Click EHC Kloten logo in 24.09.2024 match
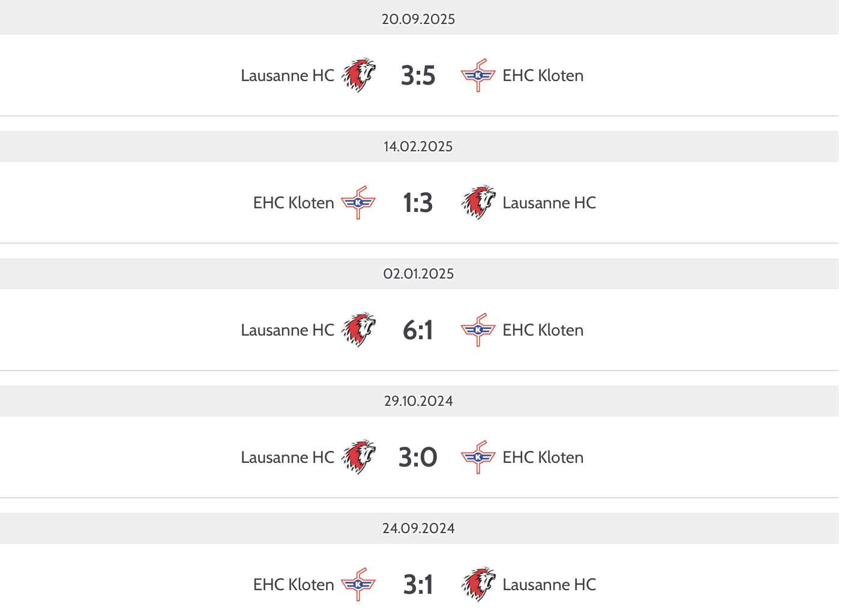This screenshot has height=616, width=850. (358, 585)
